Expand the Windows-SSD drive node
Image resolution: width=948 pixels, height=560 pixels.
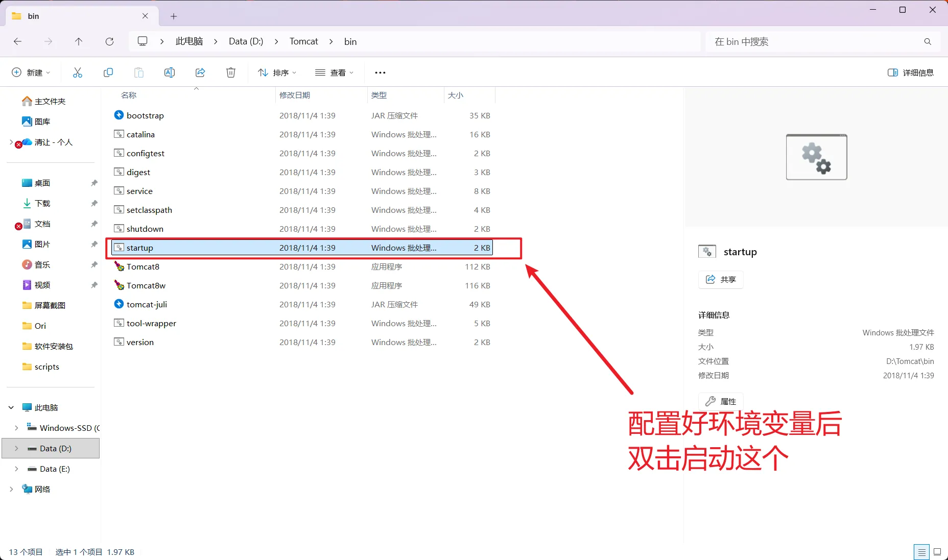pyautogui.click(x=16, y=428)
